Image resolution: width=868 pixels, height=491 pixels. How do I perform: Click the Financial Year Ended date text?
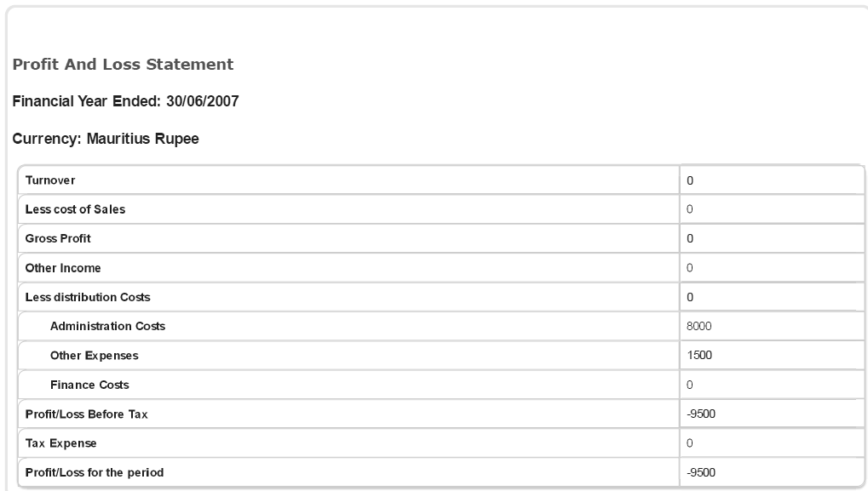click(x=125, y=102)
